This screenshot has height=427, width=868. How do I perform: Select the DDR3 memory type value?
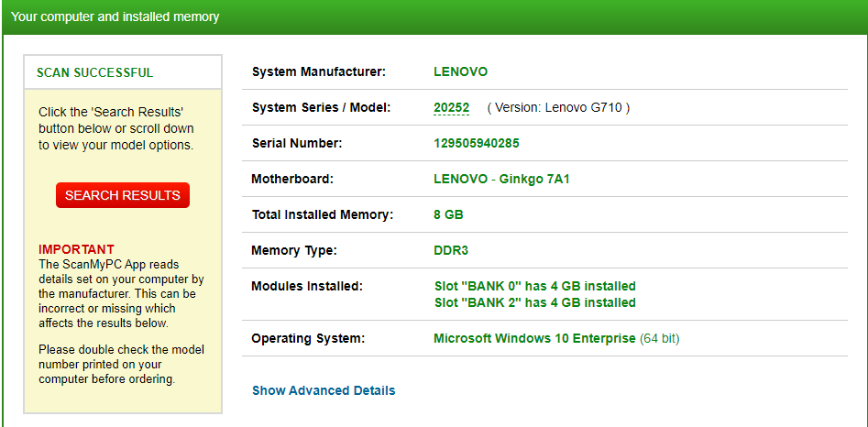[x=451, y=250]
